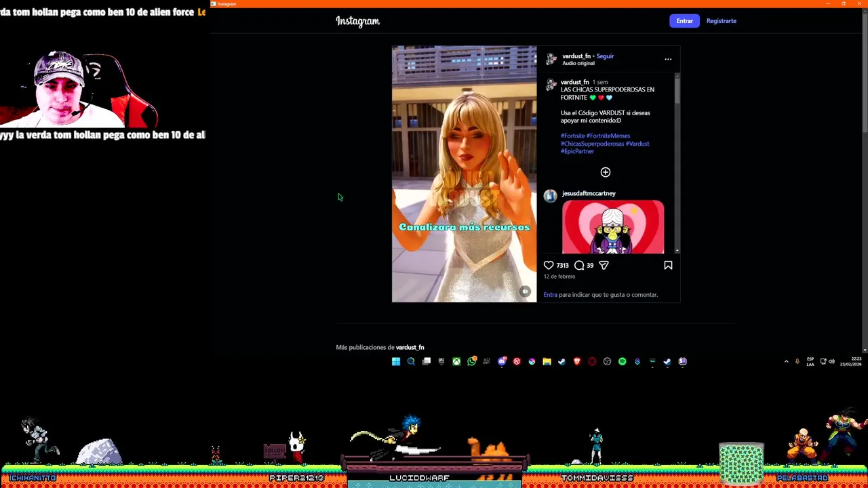Viewport: 868px width, 488px height.
Task: Click the 7313 likes count
Action: 562,265
